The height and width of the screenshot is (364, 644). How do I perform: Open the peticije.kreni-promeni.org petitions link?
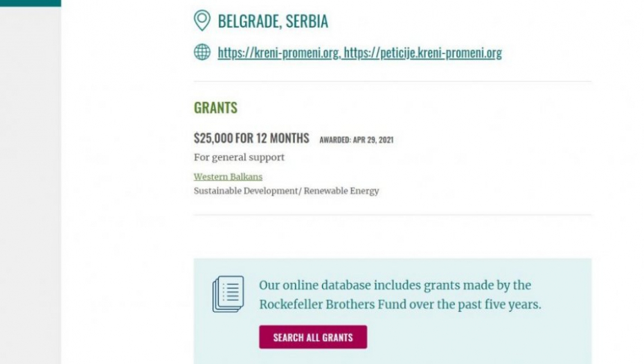click(x=422, y=53)
